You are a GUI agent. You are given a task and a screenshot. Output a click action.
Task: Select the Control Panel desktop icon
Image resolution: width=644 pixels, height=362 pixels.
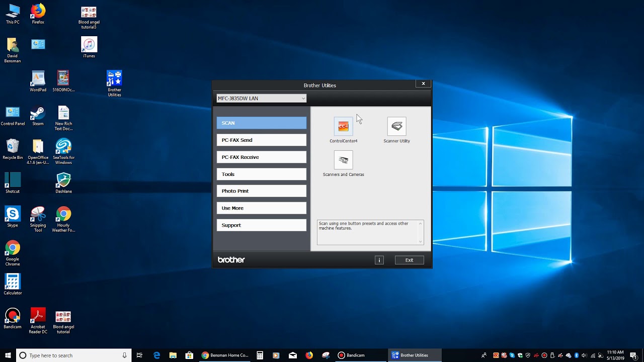13,116
